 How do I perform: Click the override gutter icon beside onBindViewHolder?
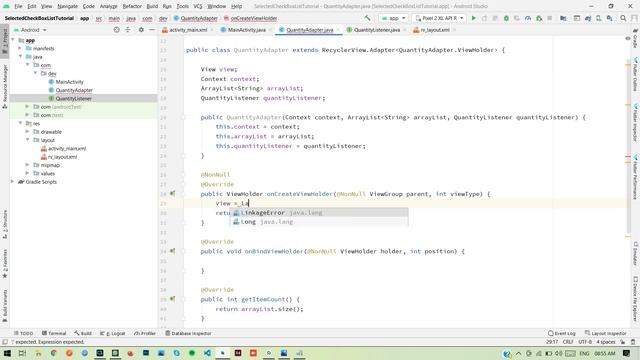tap(173, 251)
